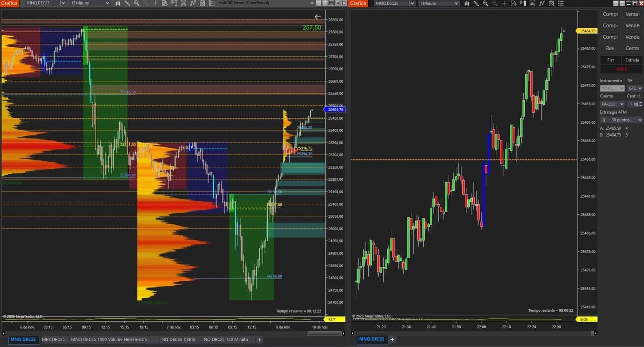
Task: Zoom out on the 1 Minuto chart
Action: tap(495, 3)
